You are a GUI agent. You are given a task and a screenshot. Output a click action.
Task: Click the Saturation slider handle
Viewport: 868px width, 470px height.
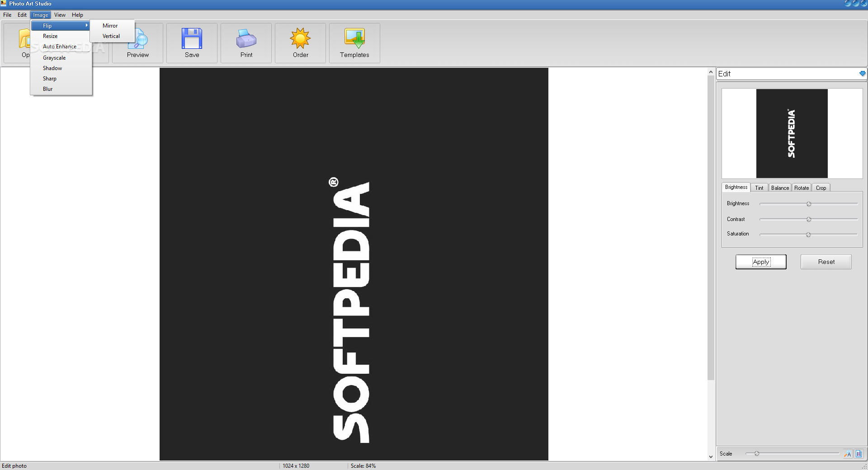click(808, 235)
